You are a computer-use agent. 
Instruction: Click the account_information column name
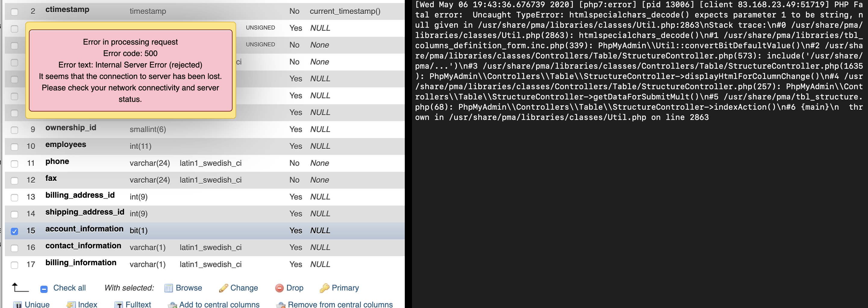tap(84, 229)
